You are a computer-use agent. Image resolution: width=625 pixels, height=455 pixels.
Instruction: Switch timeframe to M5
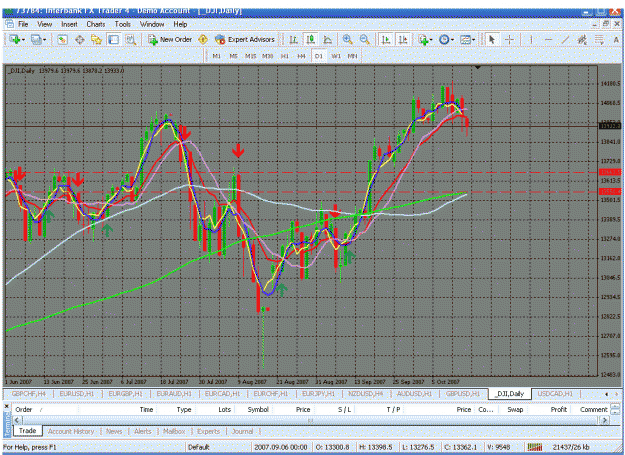234,56
